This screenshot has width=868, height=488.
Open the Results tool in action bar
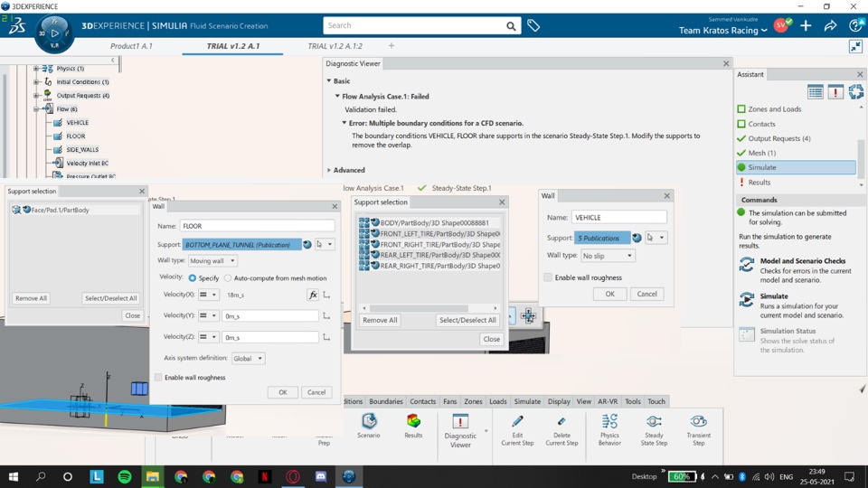click(x=413, y=426)
